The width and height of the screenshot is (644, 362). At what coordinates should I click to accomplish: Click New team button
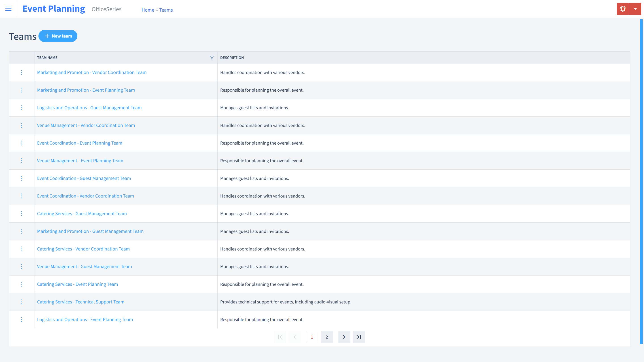point(58,36)
